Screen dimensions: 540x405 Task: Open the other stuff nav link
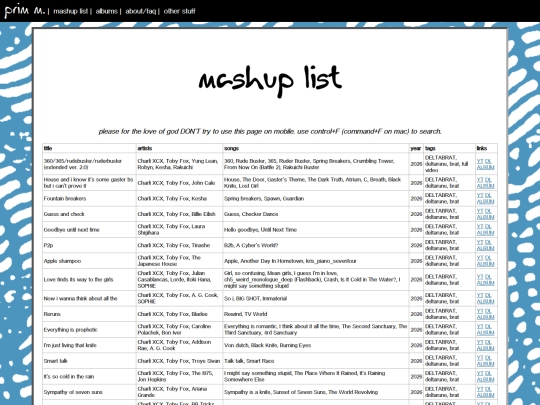[179, 11]
